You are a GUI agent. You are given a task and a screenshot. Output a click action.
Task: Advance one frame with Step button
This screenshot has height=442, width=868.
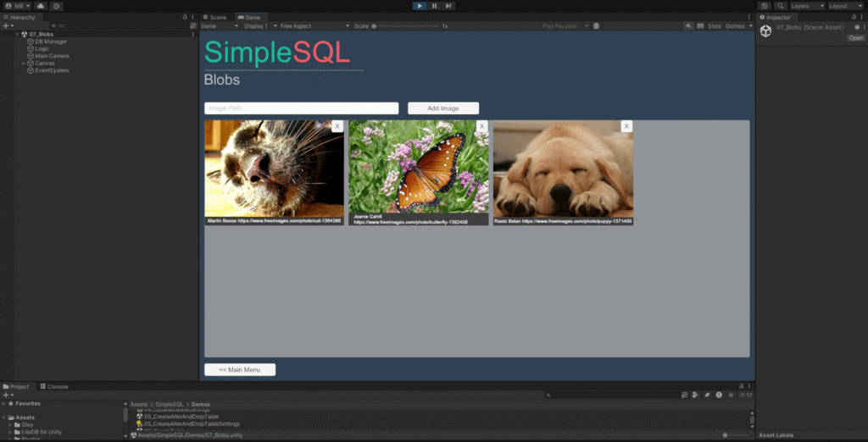448,6
